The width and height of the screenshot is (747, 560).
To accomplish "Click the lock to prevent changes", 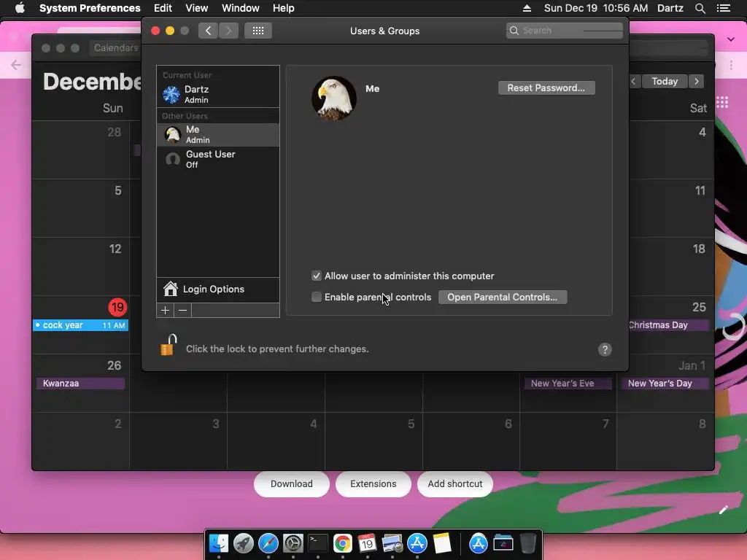I will click(169, 345).
